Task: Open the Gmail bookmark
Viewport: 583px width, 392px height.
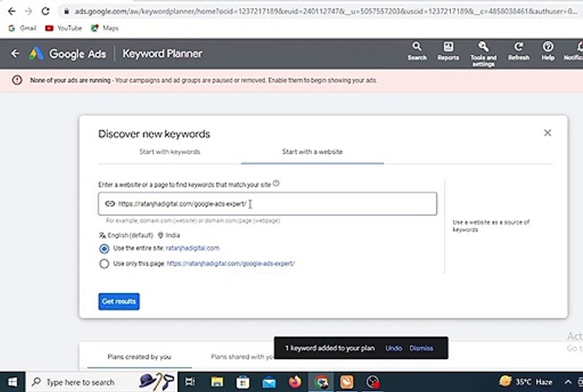Action: [x=22, y=28]
